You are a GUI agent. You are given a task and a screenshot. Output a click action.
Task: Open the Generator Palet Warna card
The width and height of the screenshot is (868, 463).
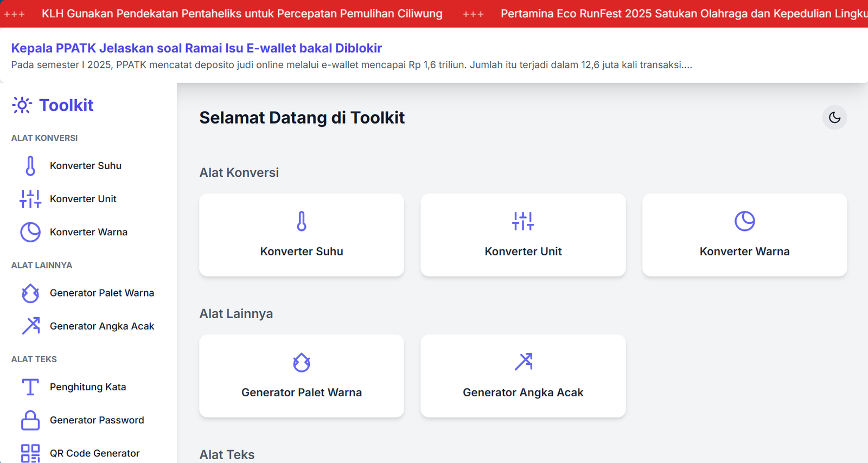[302, 376]
